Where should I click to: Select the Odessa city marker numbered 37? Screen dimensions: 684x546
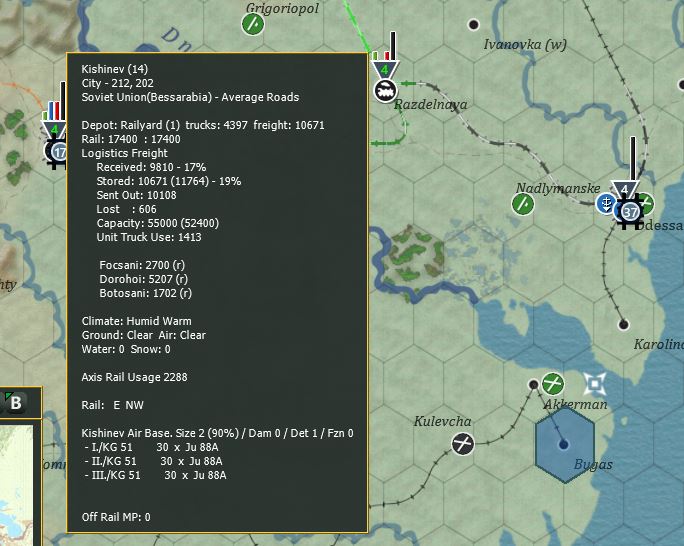pyautogui.click(x=630, y=212)
